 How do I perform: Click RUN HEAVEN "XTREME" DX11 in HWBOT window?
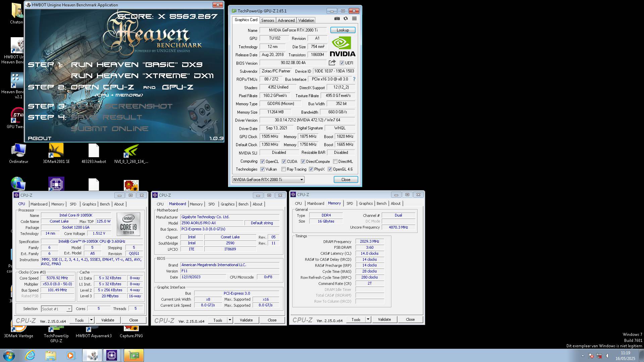click(142, 76)
